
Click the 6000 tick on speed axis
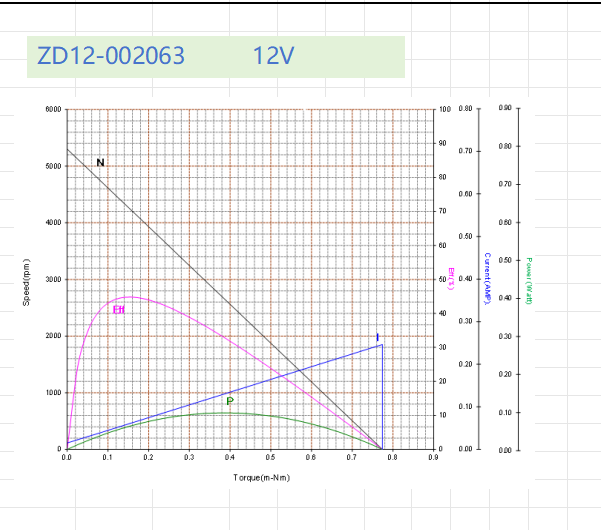52,109
